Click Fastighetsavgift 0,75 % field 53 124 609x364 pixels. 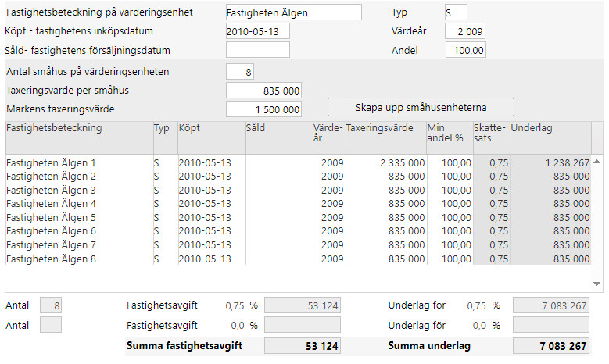303,305
